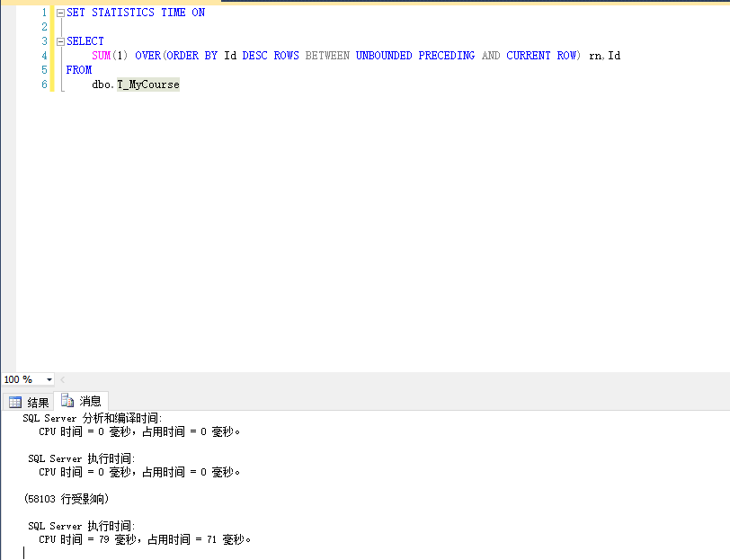Switch to the 结果 results tab
This screenshot has width=730, height=560.
(x=29, y=403)
